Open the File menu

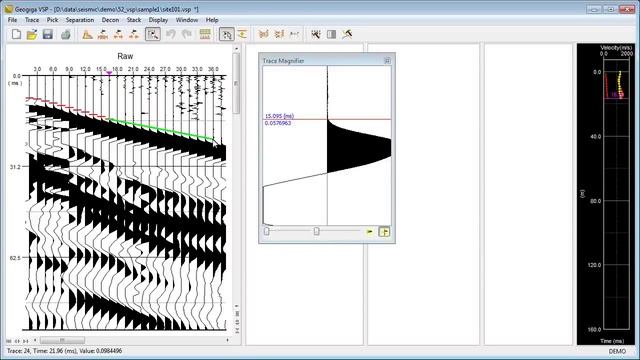click(12, 20)
